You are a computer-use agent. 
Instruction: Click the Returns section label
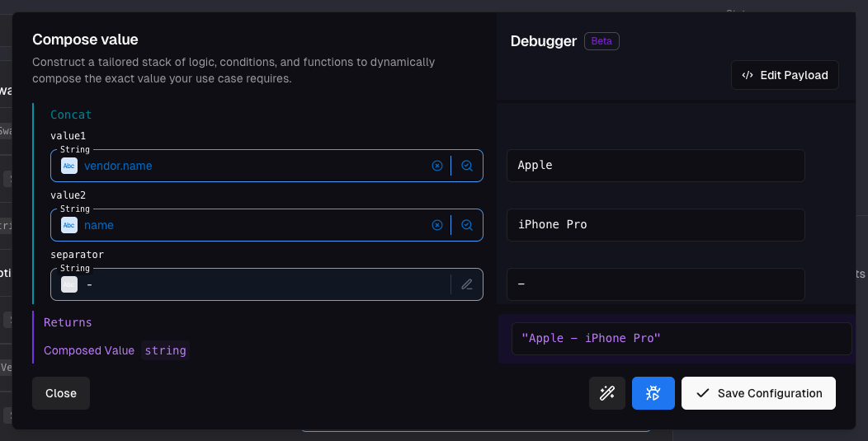coord(68,322)
